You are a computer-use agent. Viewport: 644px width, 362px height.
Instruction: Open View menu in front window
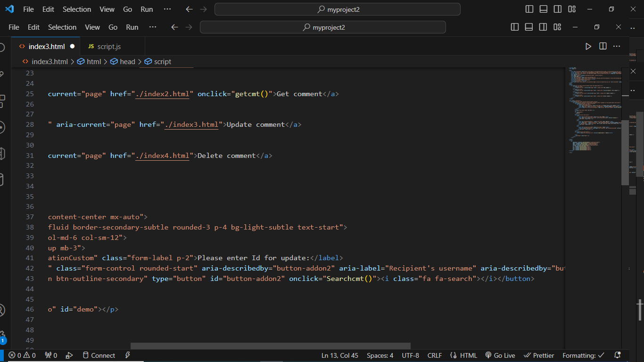coord(92,27)
